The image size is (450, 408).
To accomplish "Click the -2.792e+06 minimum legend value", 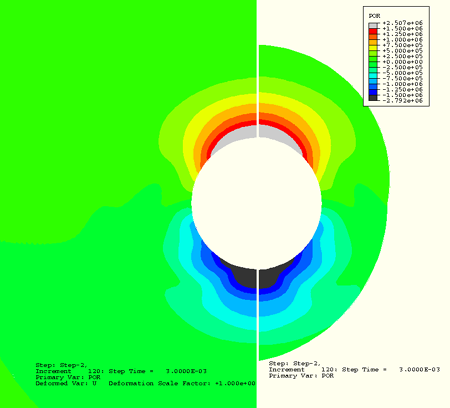I will [402, 101].
